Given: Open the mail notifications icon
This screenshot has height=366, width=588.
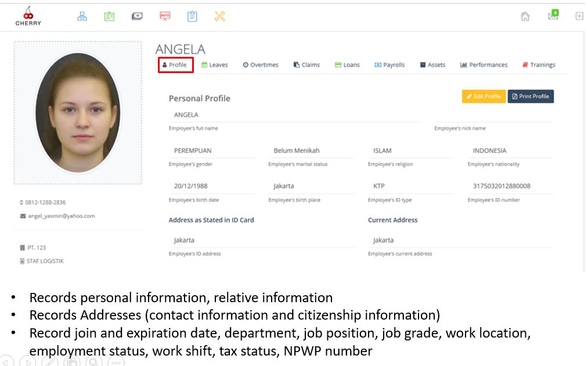Looking at the screenshot, I should pyautogui.click(x=553, y=16).
